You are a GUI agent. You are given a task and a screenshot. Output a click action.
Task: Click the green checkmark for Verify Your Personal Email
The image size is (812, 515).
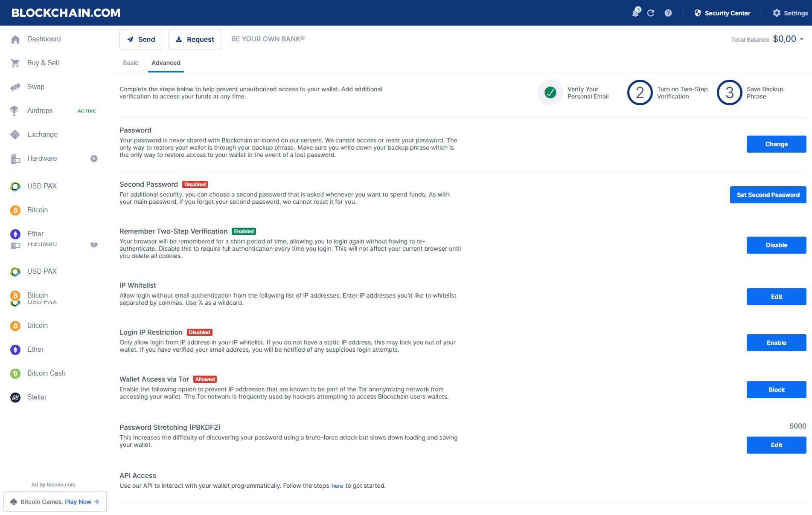tap(550, 93)
